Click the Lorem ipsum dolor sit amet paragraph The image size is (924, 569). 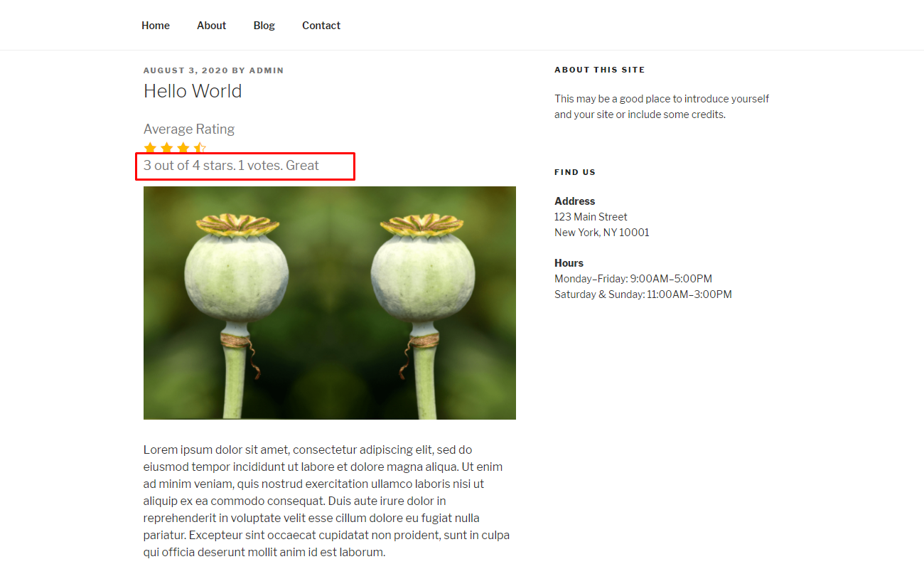pos(328,501)
